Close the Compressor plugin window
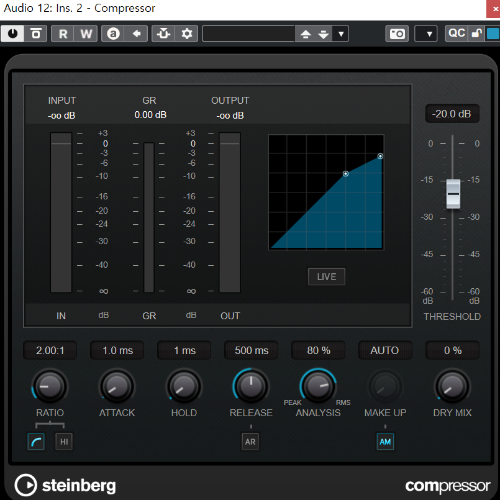 click(x=493, y=9)
